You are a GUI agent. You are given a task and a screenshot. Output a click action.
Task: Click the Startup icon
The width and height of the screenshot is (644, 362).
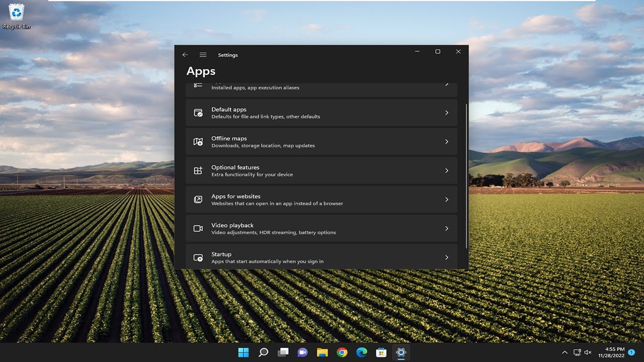198,258
